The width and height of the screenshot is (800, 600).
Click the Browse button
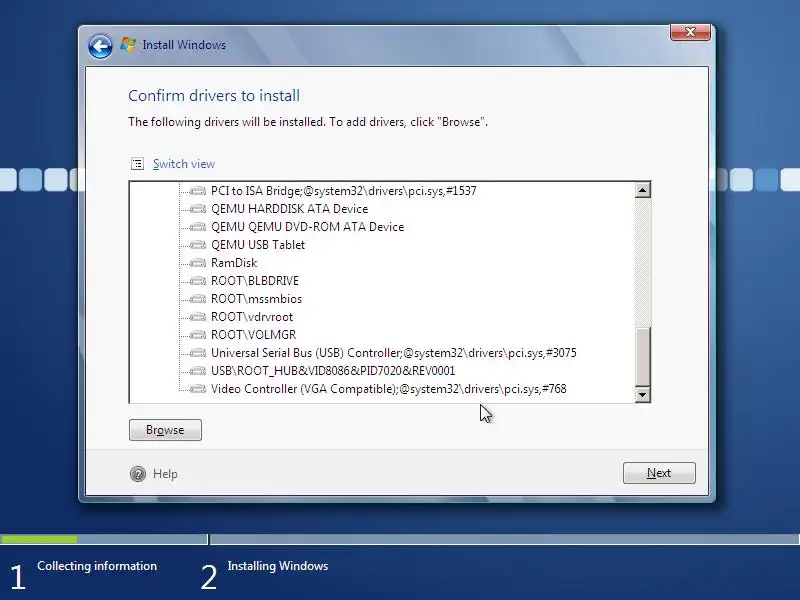pos(165,430)
